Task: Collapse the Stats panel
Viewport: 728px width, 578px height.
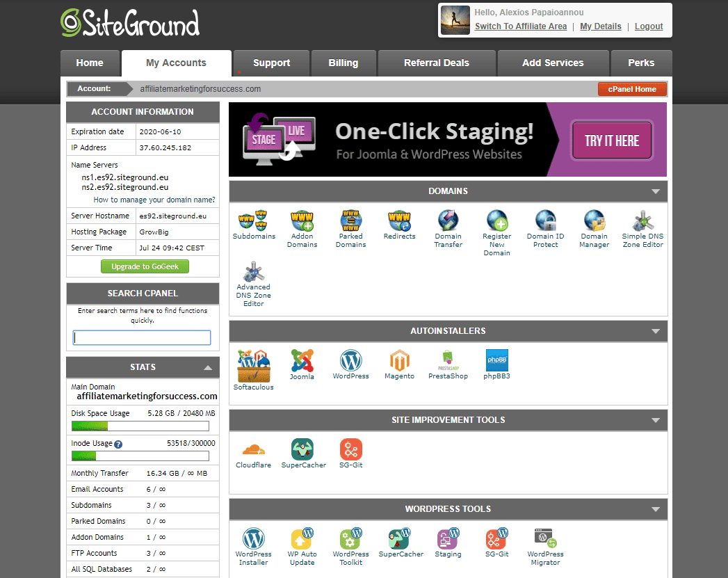Action: click(208, 367)
